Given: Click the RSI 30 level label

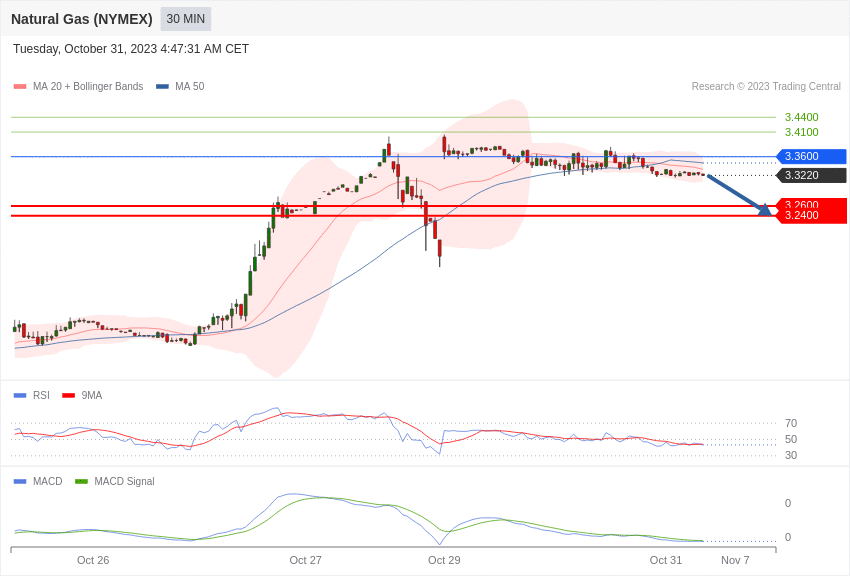Looking at the screenshot, I should 791,456.
